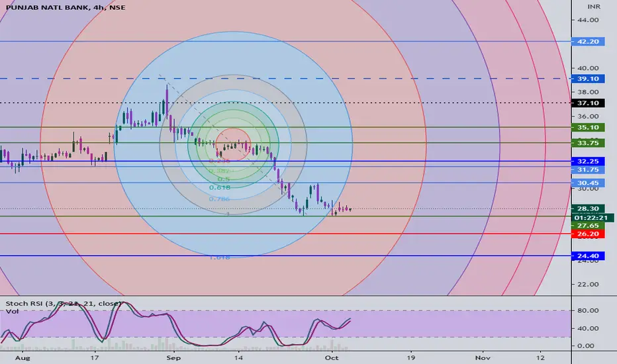This screenshot has height=364, width=617.
Task: Click the Nov date on time axis
Action: [x=483, y=357]
